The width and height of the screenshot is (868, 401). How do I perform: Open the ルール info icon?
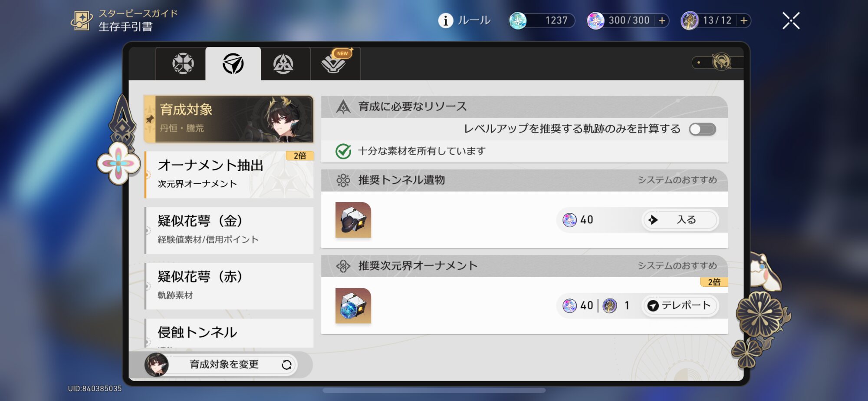click(445, 20)
